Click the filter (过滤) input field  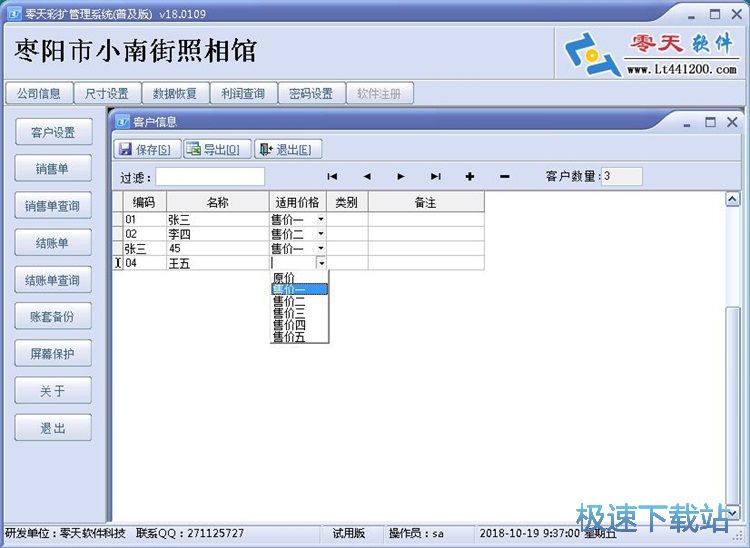pos(210,177)
